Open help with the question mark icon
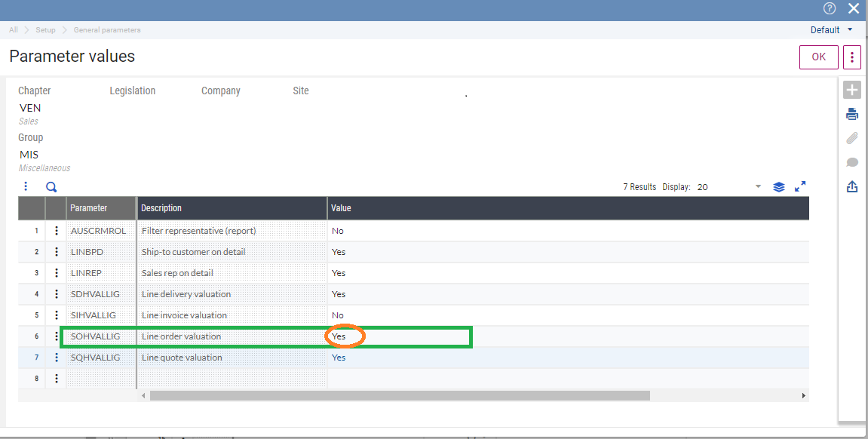868x439 pixels. click(829, 9)
